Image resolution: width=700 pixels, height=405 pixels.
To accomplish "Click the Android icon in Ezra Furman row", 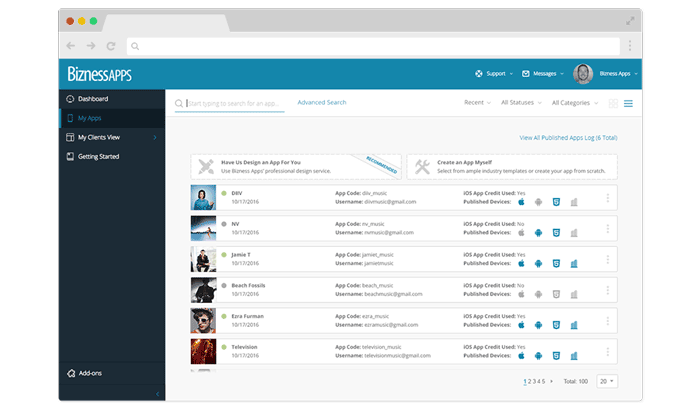I will point(538,325).
